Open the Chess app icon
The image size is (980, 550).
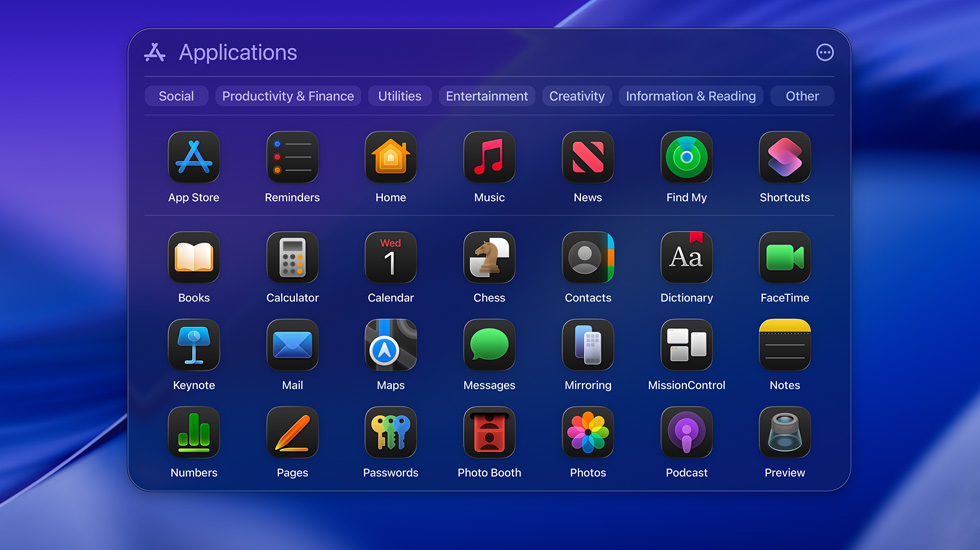click(489, 258)
